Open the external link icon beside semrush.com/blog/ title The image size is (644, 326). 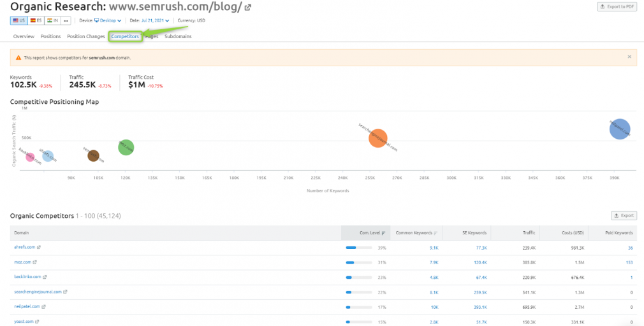point(247,8)
